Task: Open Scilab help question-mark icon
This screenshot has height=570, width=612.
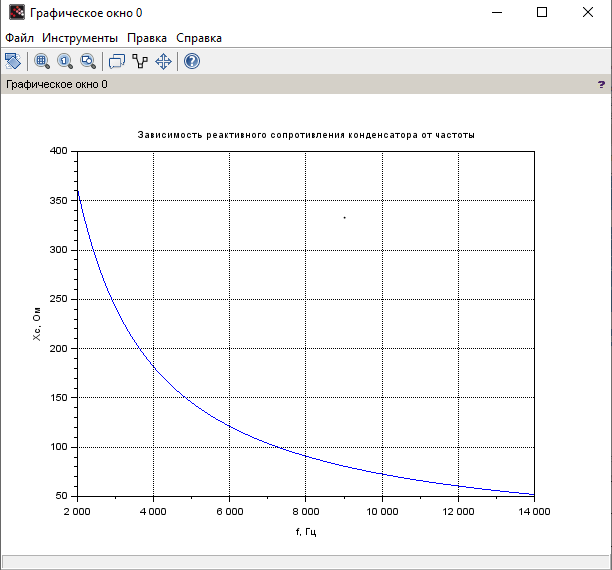Action: (192, 61)
